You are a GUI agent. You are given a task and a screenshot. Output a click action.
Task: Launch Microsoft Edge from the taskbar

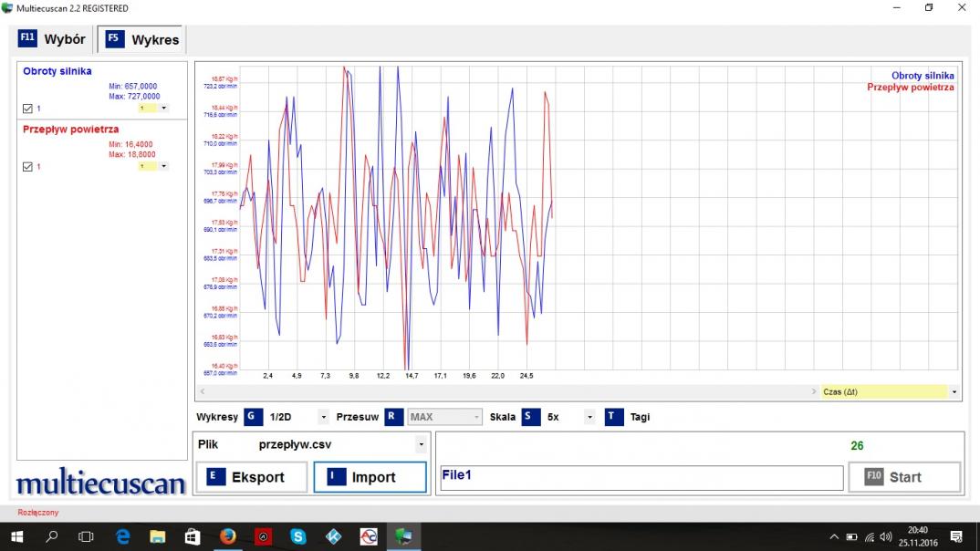tap(122, 536)
